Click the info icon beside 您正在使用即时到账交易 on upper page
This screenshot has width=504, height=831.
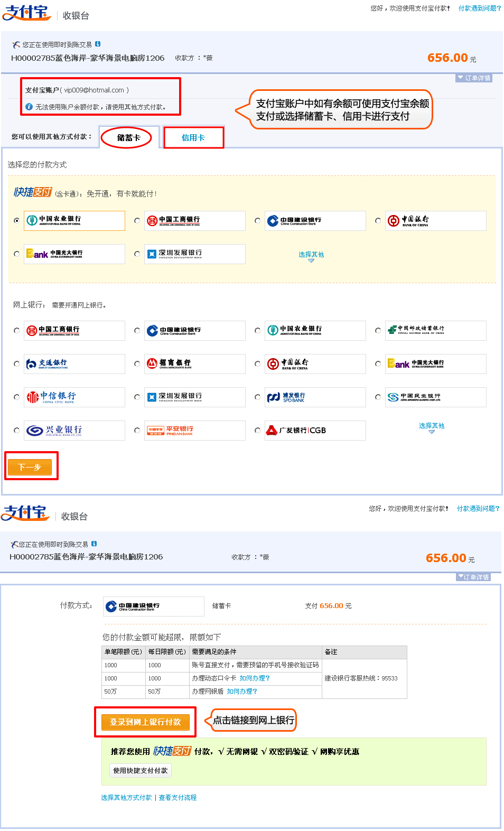coord(98,44)
